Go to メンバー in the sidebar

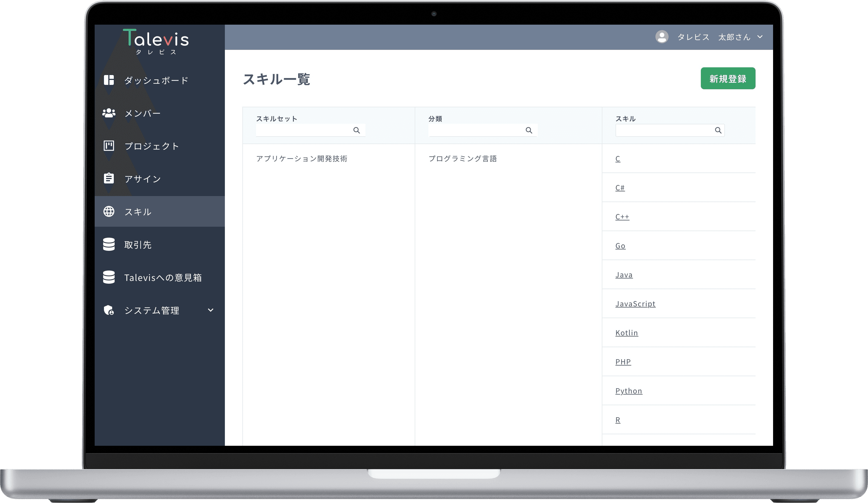[160, 113]
